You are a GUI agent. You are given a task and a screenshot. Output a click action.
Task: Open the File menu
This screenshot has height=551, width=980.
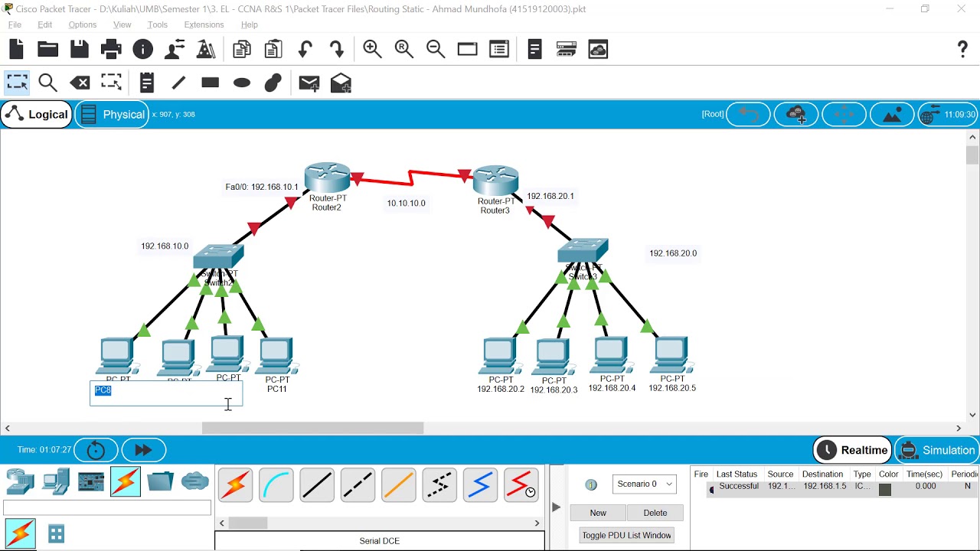pos(15,24)
